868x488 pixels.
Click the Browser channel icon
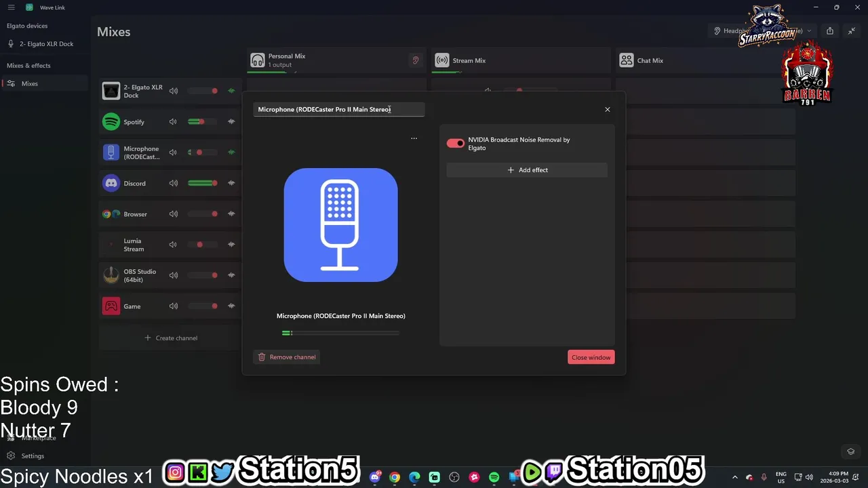tap(111, 214)
